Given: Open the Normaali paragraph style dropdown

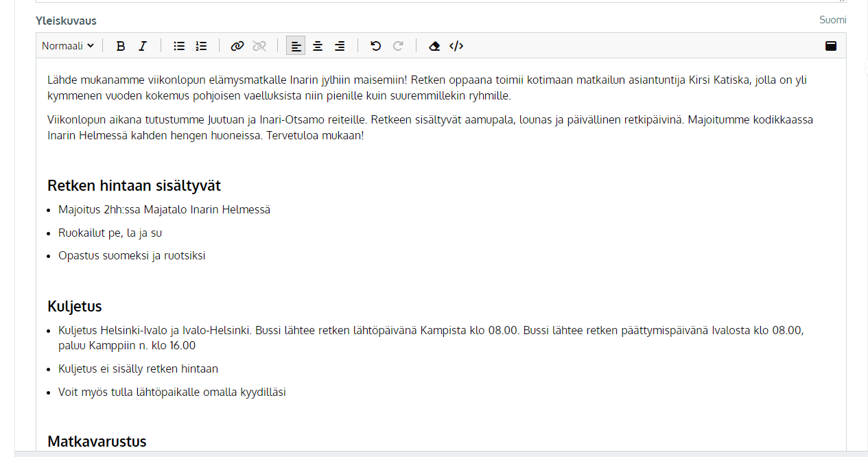Looking at the screenshot, I should click(x=68, y=46).
